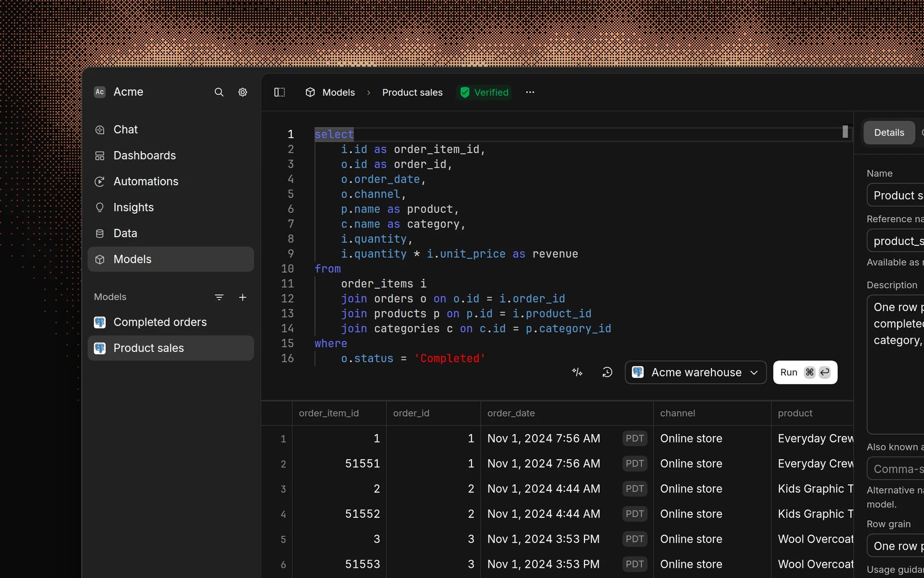Select Models in the sidebar navigation
This screenshot has height=578, width=924.
pyautogui.click(x=170, y=259)
